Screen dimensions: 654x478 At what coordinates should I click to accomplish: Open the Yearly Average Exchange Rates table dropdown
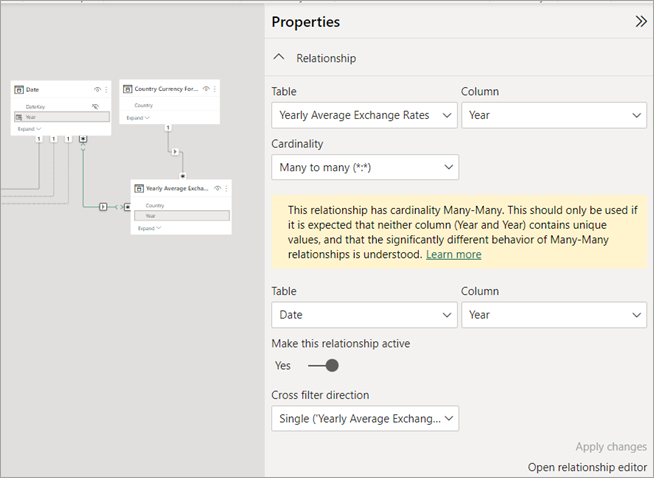364,115
